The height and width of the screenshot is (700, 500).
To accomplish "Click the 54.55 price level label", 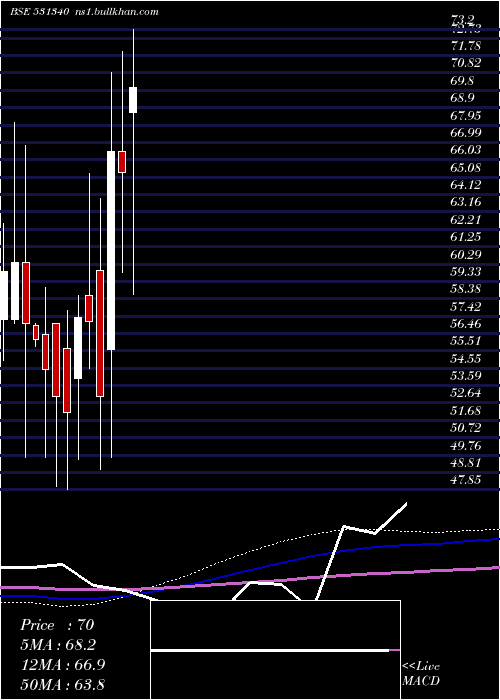I will 466,358.
